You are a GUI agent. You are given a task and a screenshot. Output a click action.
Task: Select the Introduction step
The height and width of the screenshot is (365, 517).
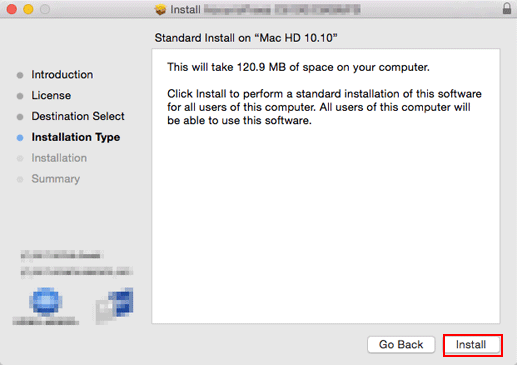pyautogui.click(x=62, y=75)
